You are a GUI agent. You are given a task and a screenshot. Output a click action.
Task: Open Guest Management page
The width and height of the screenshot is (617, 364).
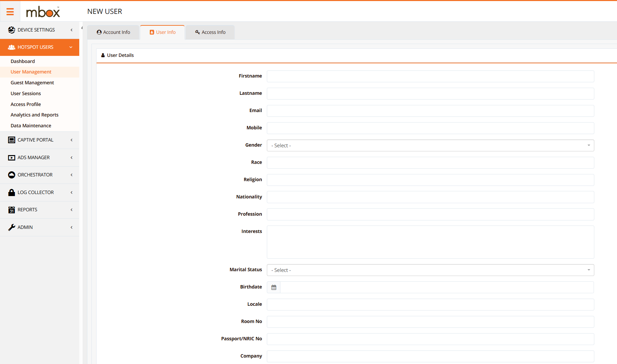coord(32,83)
